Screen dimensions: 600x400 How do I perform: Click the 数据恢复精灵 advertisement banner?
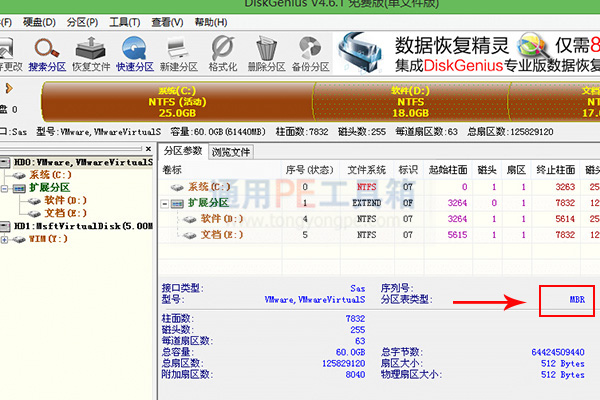click(467, 54)
